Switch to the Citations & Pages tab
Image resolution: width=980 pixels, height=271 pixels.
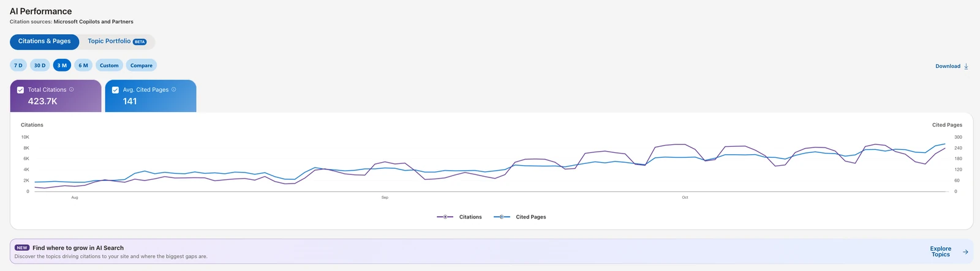point(44,42)
